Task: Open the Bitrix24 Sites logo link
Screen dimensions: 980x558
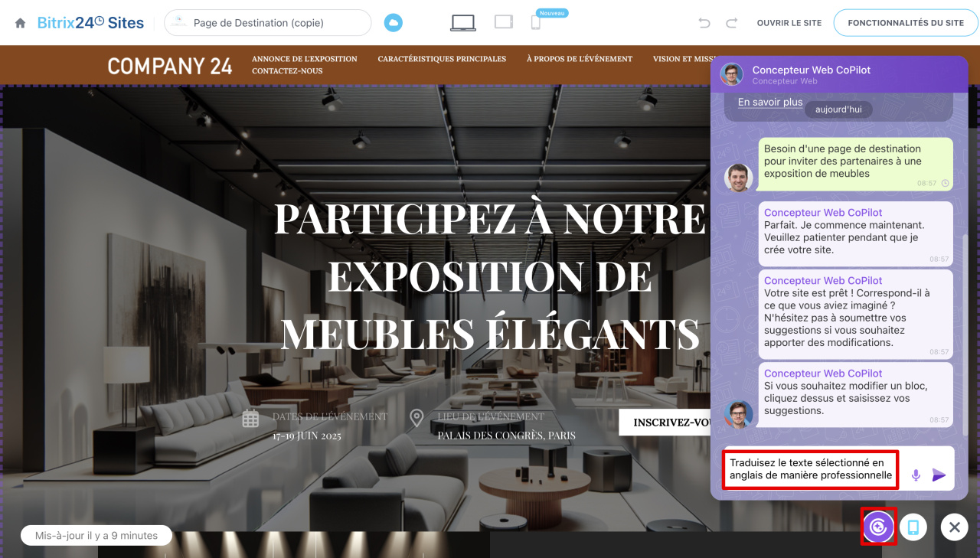Action: (x=90, y=23)
